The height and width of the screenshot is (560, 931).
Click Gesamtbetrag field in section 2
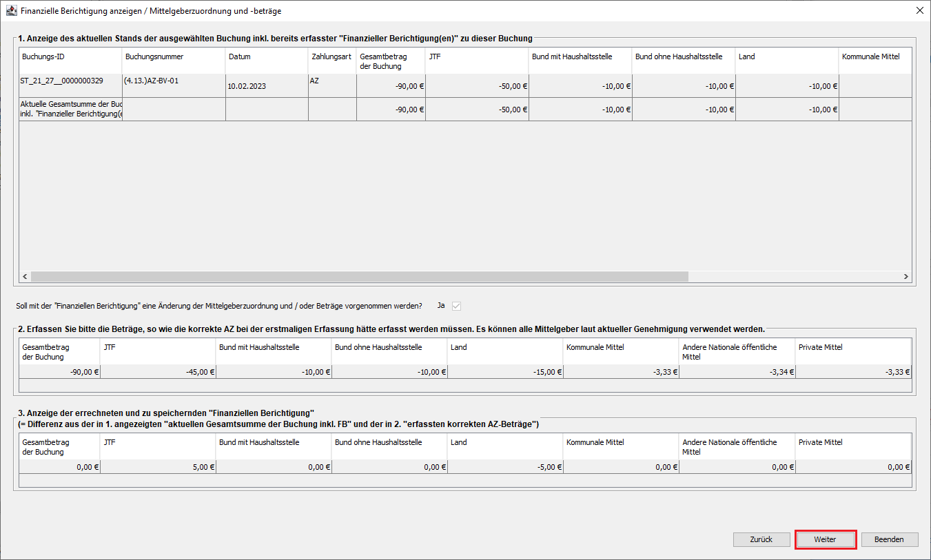tap(60, 372)
